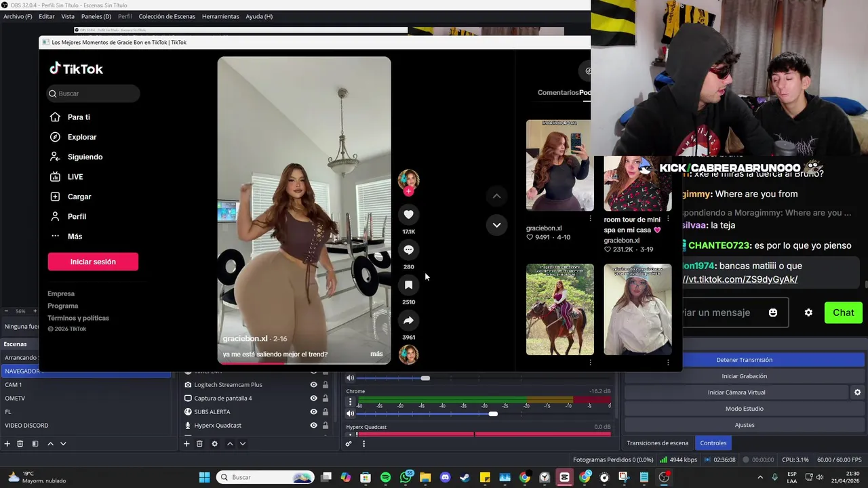The width and height of the screenshot is (868, 488).
Task: Add a new scene with plus icon
Action: [7, 443]
